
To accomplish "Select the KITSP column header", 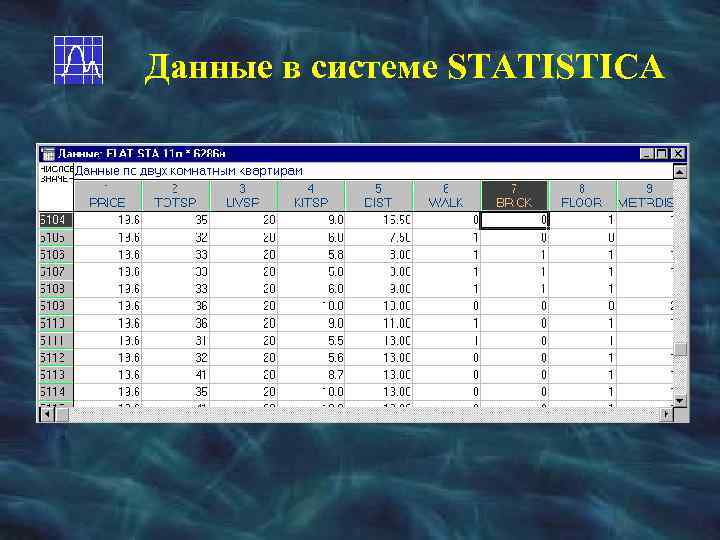I will (x=311, y=196).
